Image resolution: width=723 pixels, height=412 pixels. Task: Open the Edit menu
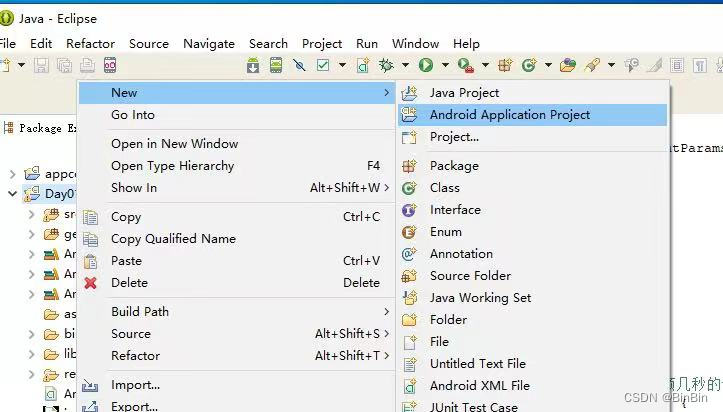[41, 44]
